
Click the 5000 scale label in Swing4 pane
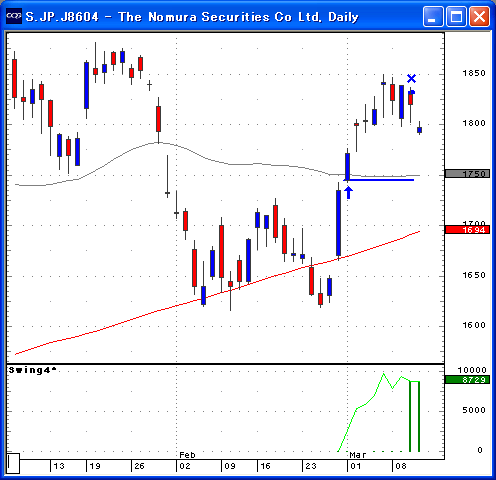click(x=474, y=410)
